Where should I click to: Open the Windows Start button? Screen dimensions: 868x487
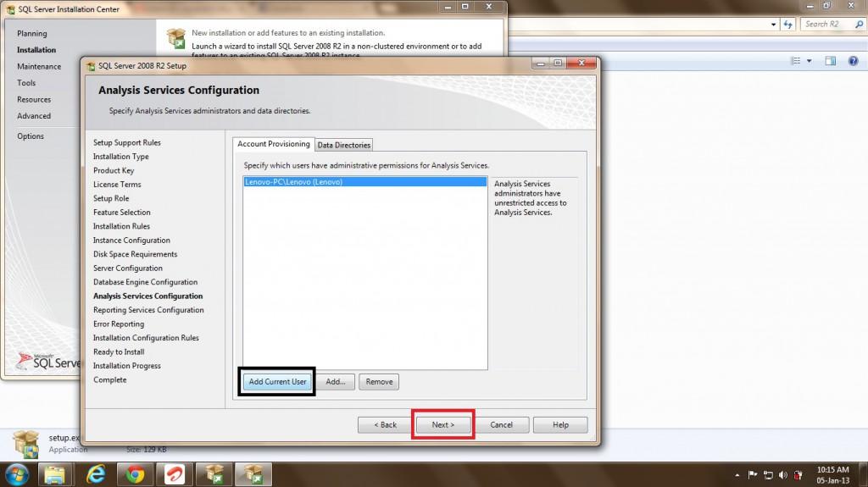17,475
